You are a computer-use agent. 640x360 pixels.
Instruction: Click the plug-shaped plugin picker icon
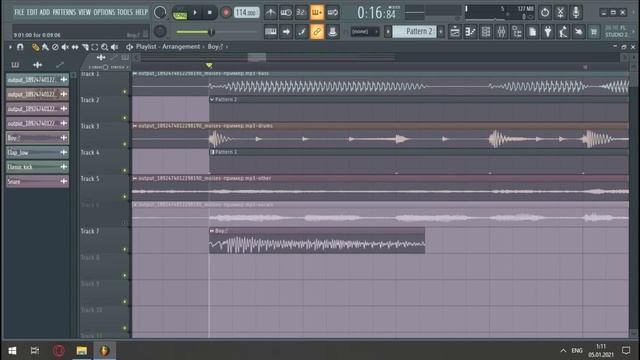548,32
